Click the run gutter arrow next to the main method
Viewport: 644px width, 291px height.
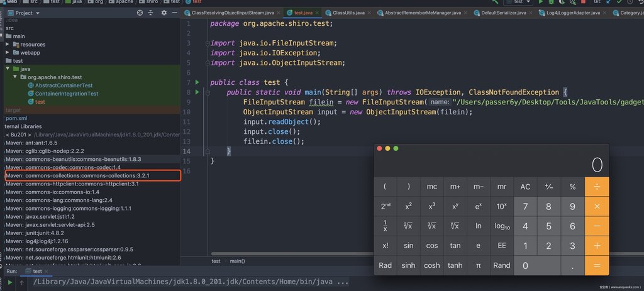click(197, 92)
